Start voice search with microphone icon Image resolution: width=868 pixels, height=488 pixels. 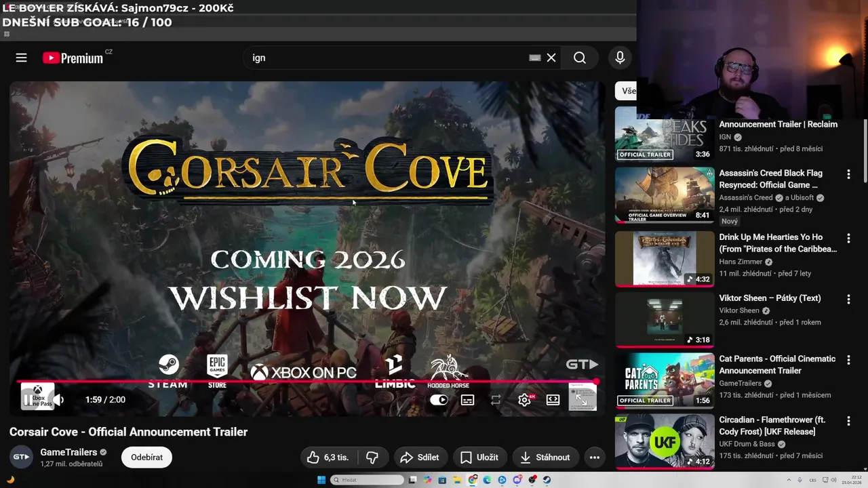[620, 58]
